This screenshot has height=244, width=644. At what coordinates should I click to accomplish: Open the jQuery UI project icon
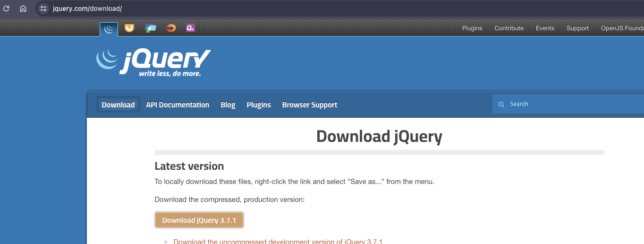129,28
